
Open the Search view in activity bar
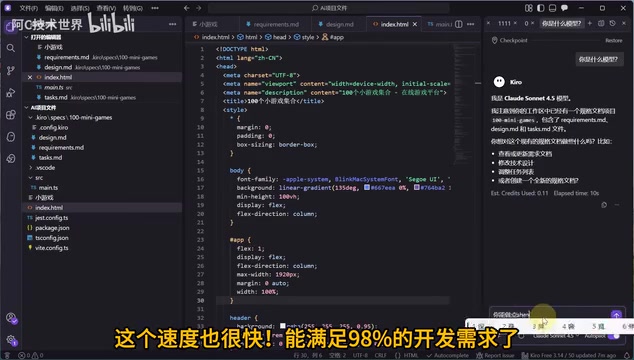pos(11,48)
